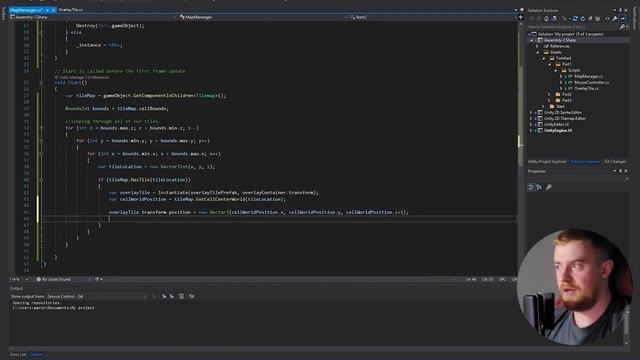
Task: Switch to the OverlayTile.cs tab
Action: point(71,10)
